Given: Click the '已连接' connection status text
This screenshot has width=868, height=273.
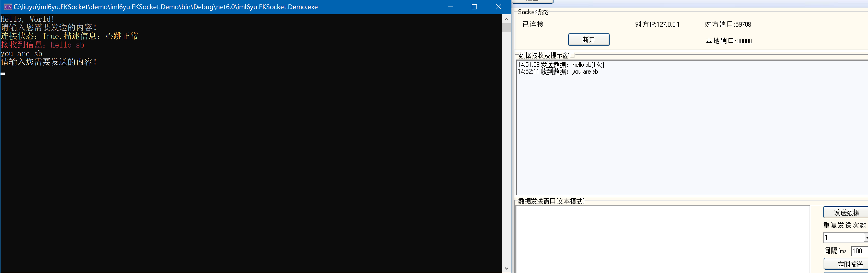Looking at the screenshot, I should tap(533, 24).
